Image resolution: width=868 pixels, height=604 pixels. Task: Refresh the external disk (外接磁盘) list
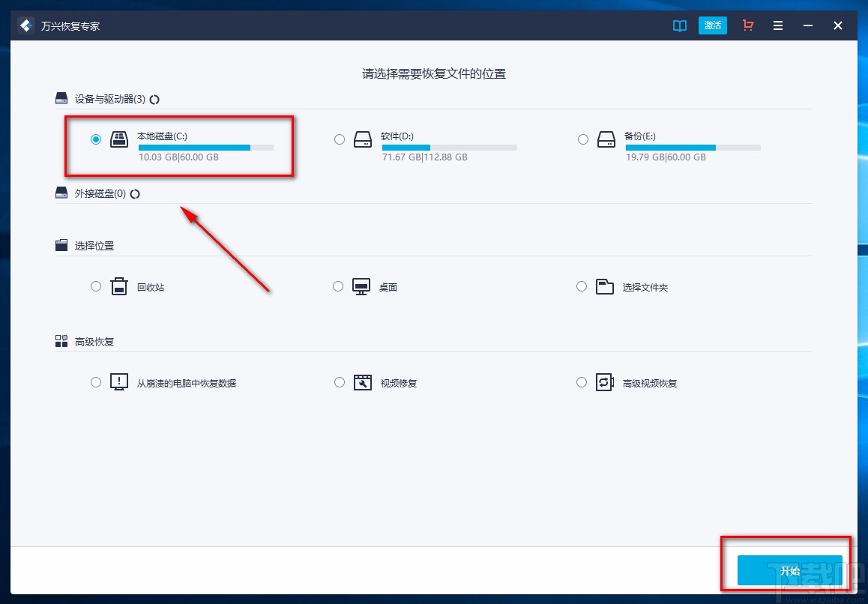[134, 193]
